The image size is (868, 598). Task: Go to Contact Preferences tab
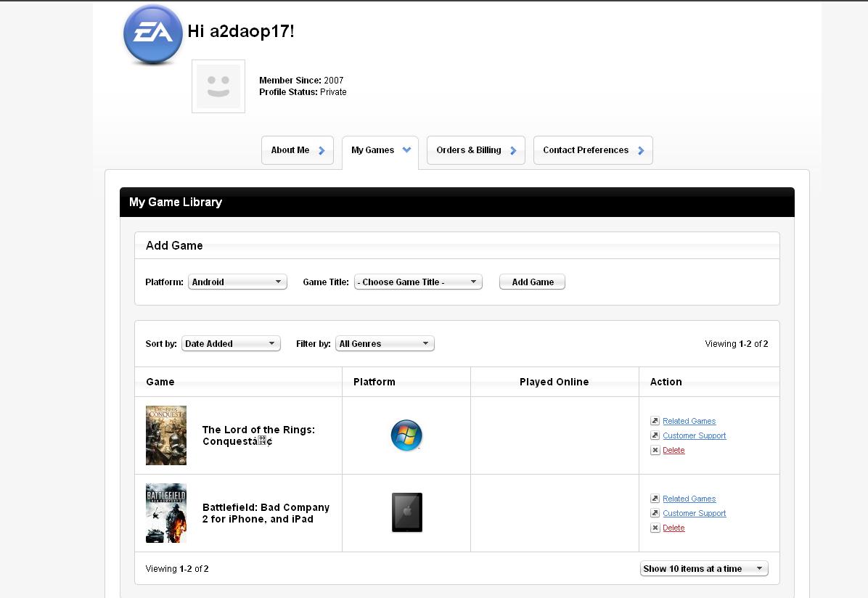click(x=593, y=150)
